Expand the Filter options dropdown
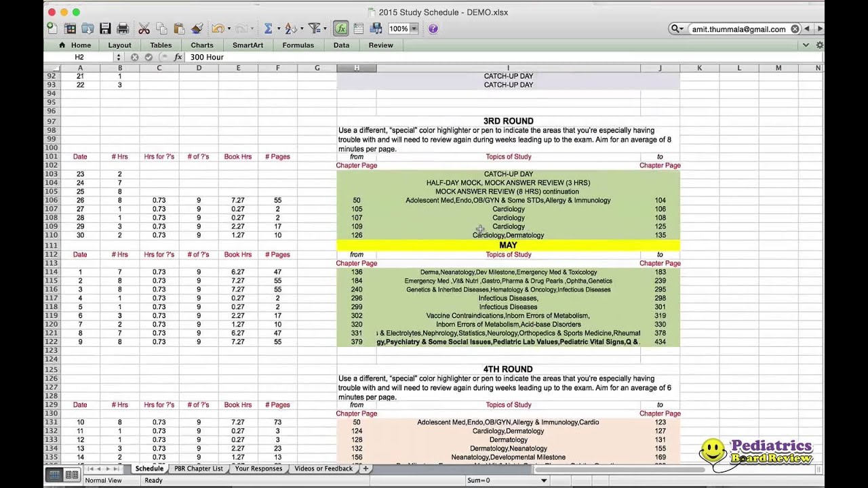The width and height of the screenshot is (868, 488). [324, 29]
